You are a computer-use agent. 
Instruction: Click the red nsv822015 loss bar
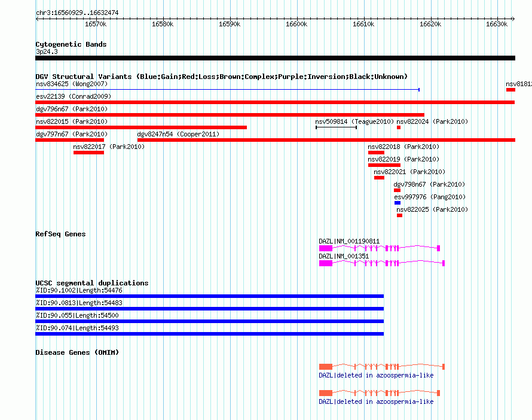[x=141, y=127]
